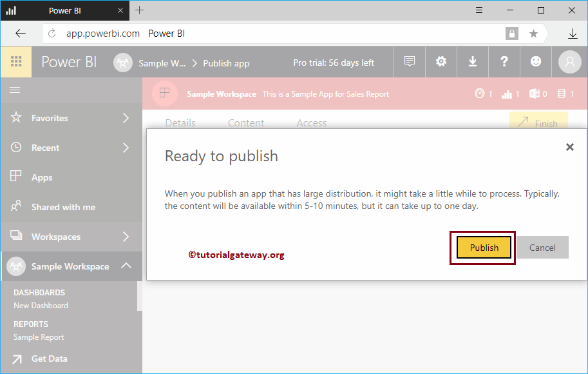Open the app launcher waffle grid
588x374 pixels.
click(16, 62)
